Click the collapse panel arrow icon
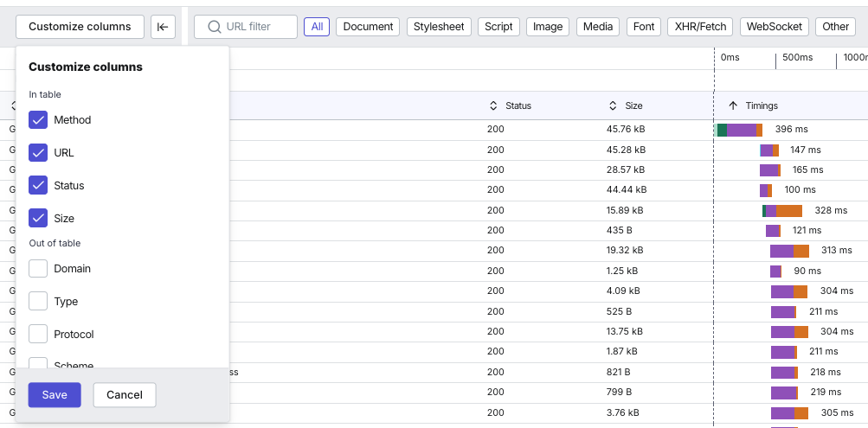868x428 pixels. (x=163, y=27)
